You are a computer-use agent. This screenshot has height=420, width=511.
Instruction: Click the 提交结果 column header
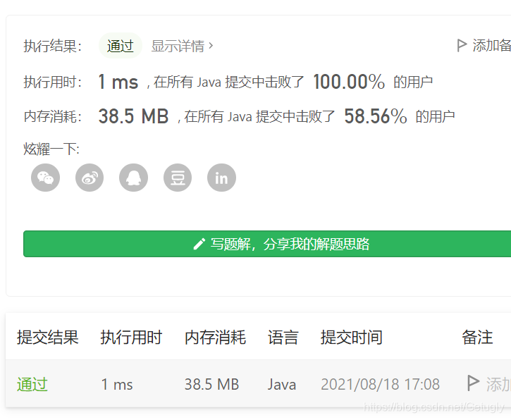coord(48,337)
